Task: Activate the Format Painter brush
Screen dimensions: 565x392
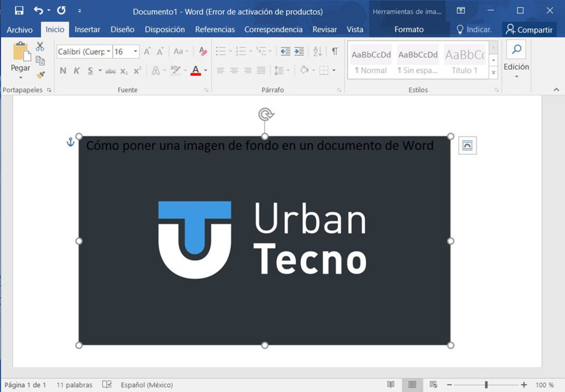Action: tap(41, 74)
